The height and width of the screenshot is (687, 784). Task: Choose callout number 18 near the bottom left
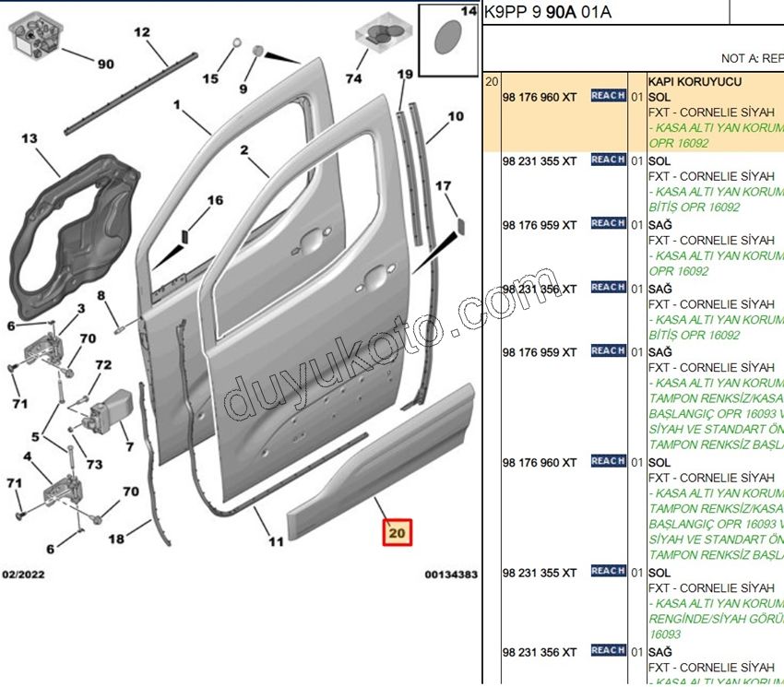[116, 539]
